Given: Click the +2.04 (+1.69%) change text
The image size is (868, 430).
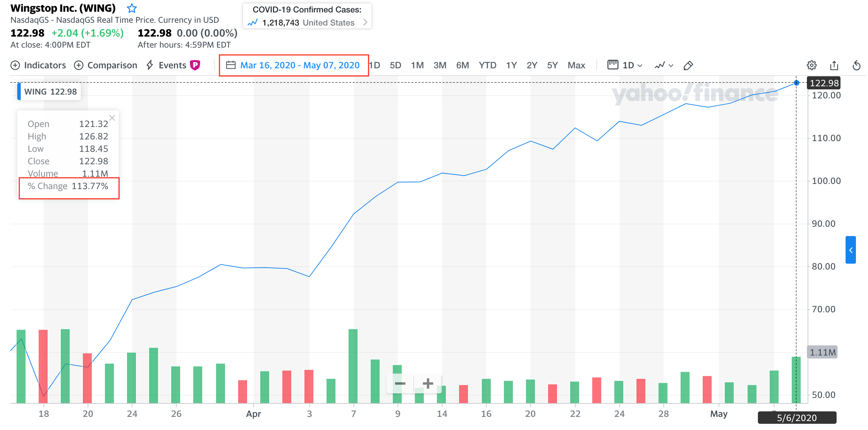Looking at the screenshot, I should tap(88, 33).
